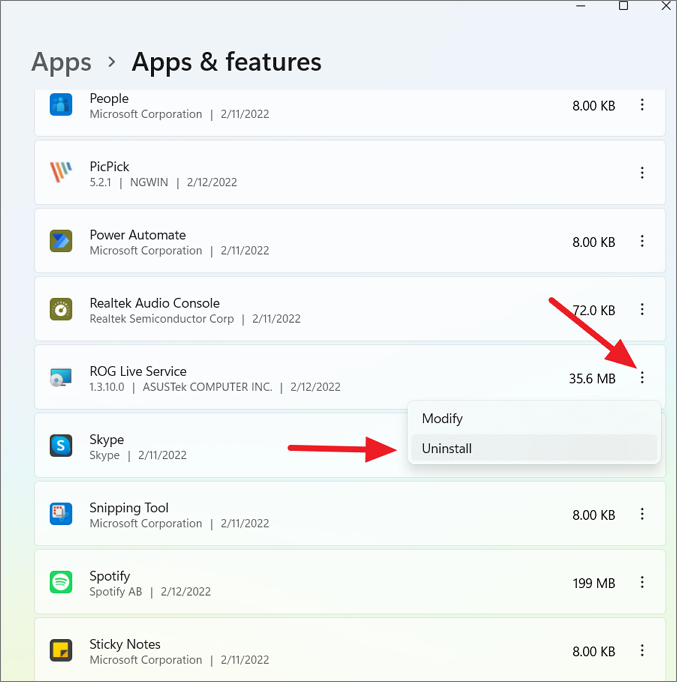Select the People app name

(x=109, y=99)
